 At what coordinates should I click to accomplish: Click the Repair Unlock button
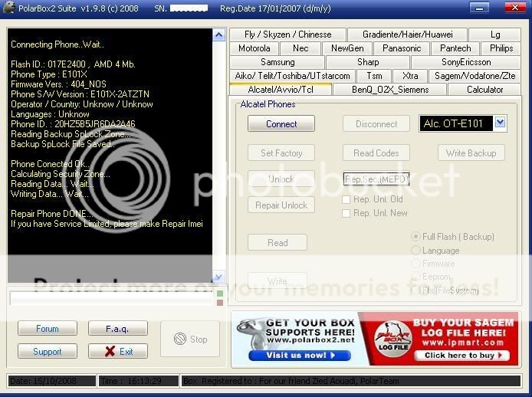point(281,205)
